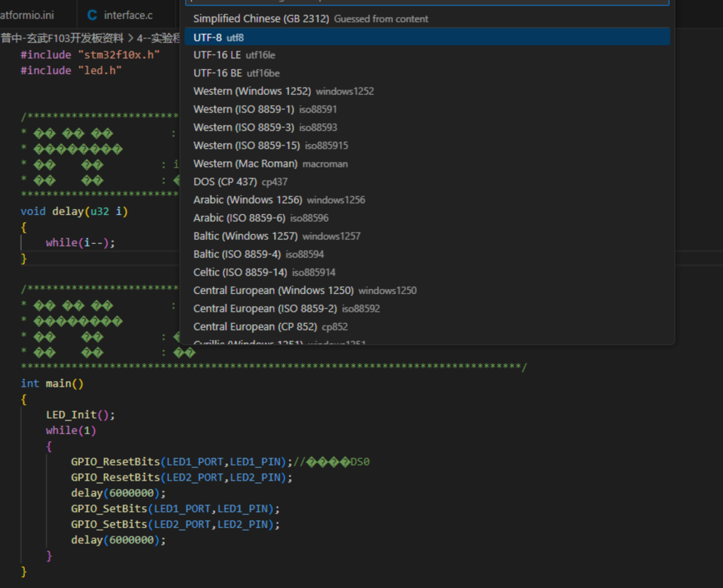The height and width of the screenshot is (588, 723).
Task: Click the C file icon on interface.c tab
Action: [x=92, y=15]
